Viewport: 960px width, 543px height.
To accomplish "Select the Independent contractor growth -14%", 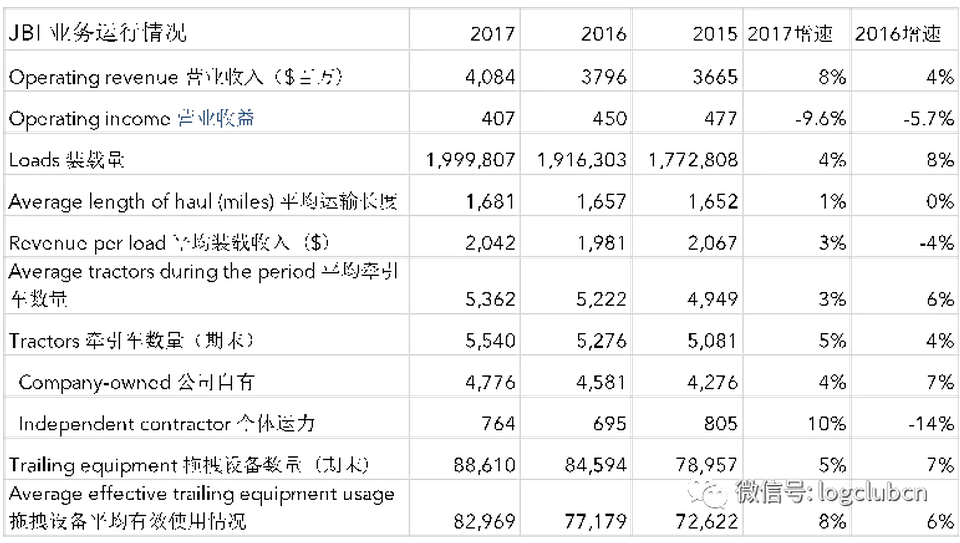I will pyautogui.click(x=931, y=424).
